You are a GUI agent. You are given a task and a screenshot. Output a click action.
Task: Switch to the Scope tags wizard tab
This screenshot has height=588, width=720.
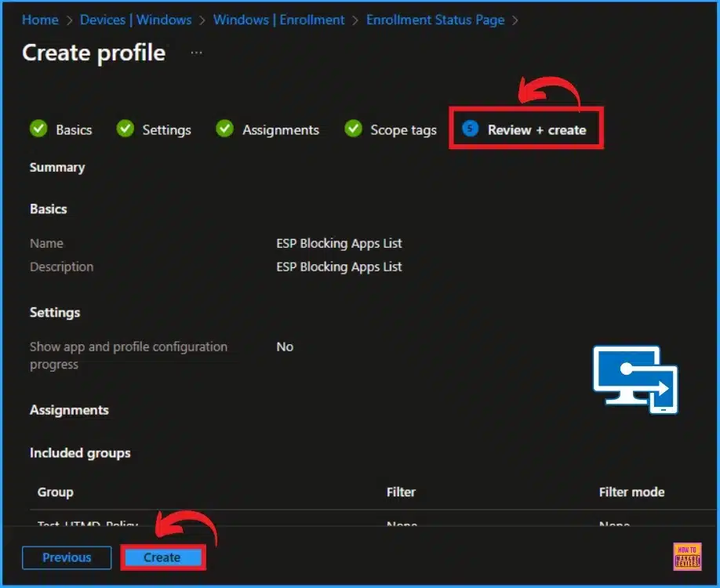[402, 129]
